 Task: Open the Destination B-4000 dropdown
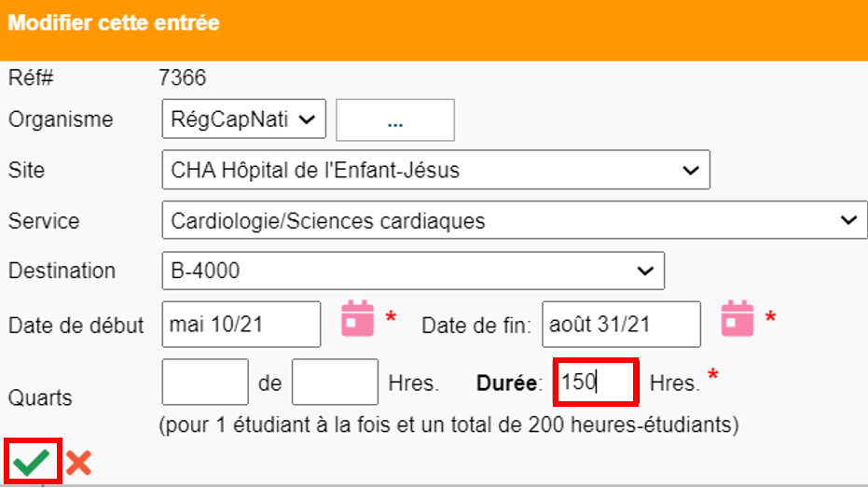(x=413, y=271)
